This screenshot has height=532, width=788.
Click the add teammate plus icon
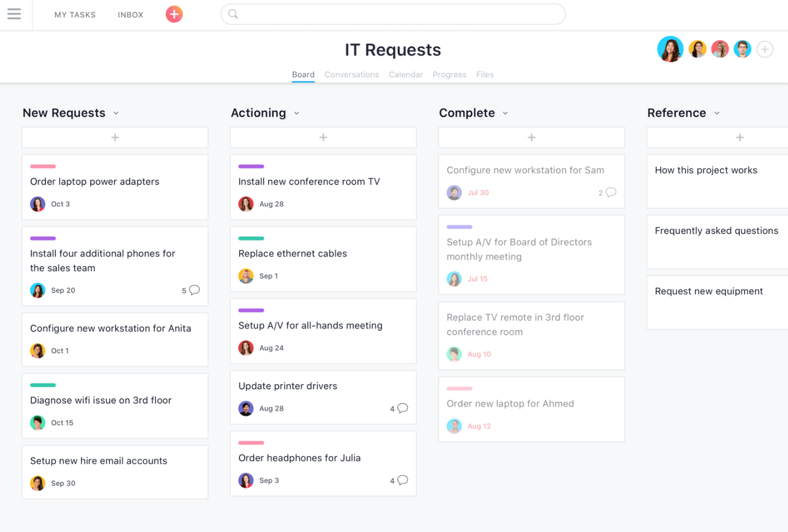[x=765, y=49]
